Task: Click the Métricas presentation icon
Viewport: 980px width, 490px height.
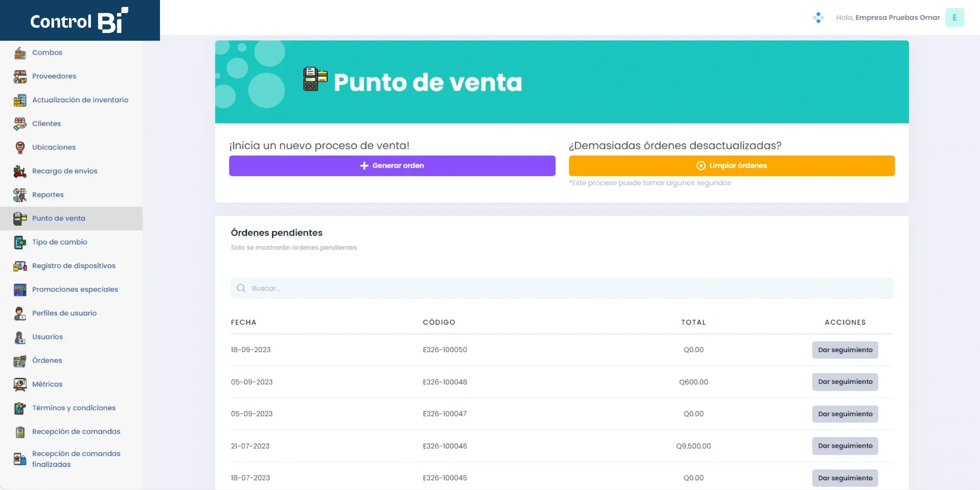Action: tap(20, 385)
